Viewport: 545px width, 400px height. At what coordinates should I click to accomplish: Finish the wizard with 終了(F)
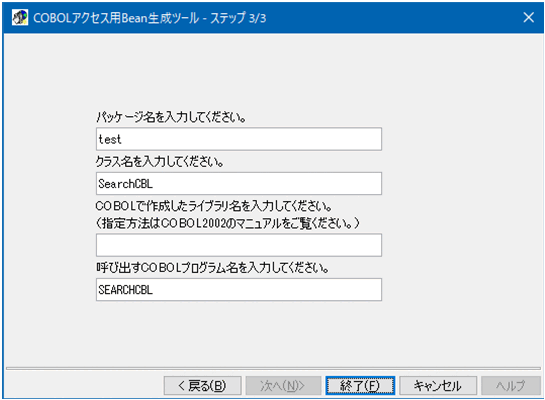(360, 385)
